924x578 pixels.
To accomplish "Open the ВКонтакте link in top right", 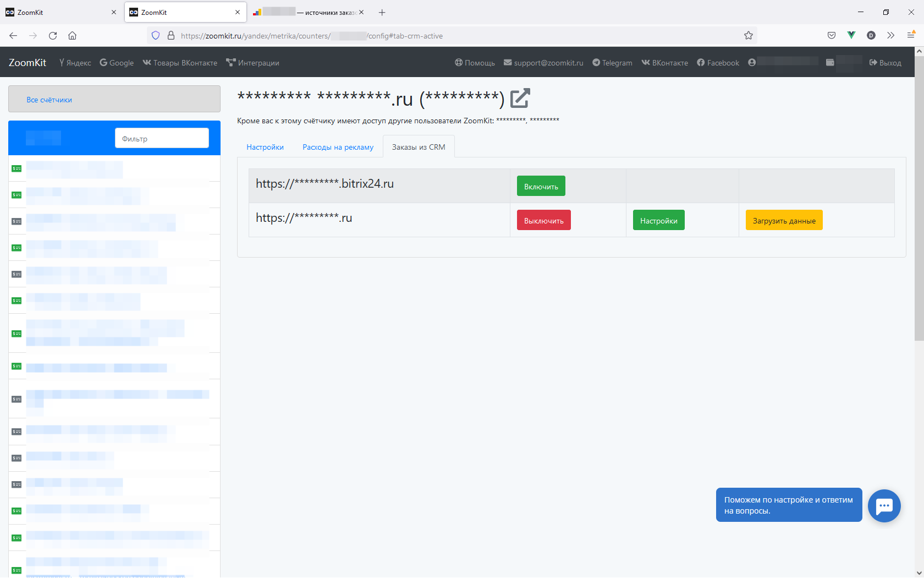I will click(665, 63).
